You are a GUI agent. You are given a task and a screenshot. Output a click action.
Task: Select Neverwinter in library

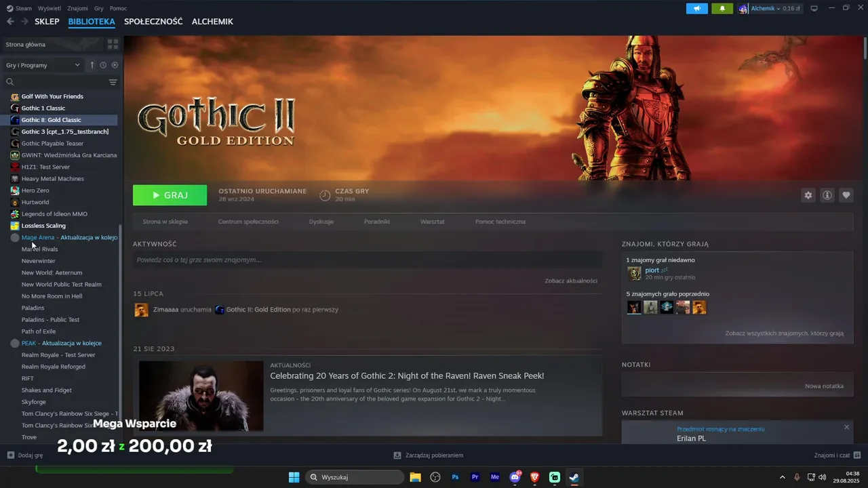tap(38, 261)
